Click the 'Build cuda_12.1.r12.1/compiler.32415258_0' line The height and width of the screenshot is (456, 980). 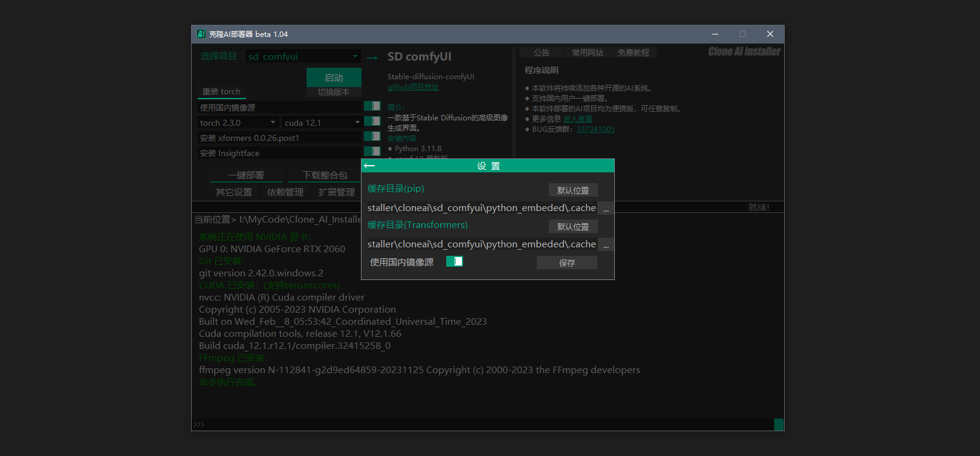point(294,346)
